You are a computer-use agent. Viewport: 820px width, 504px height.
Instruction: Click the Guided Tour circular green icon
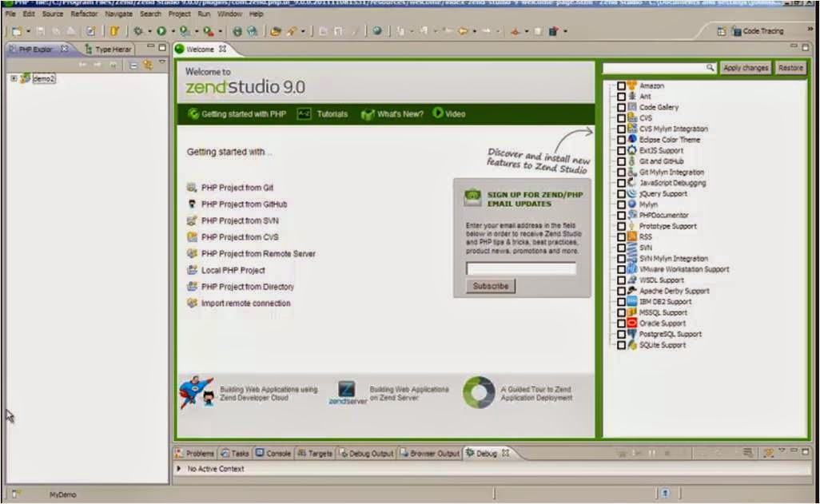[479, 393]
